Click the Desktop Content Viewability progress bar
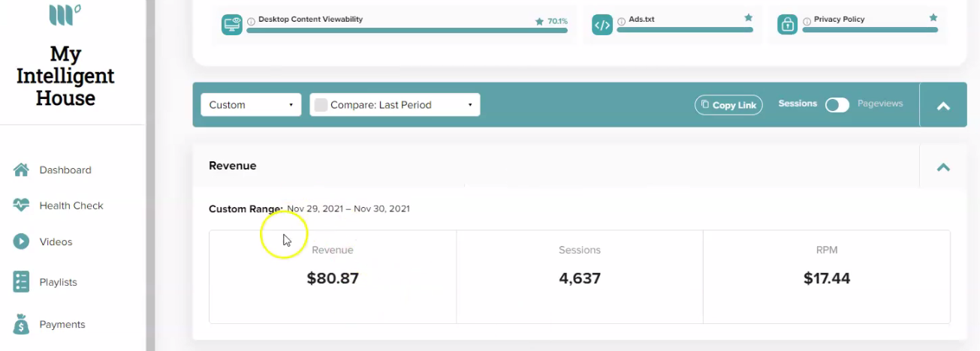 (407, 31)
